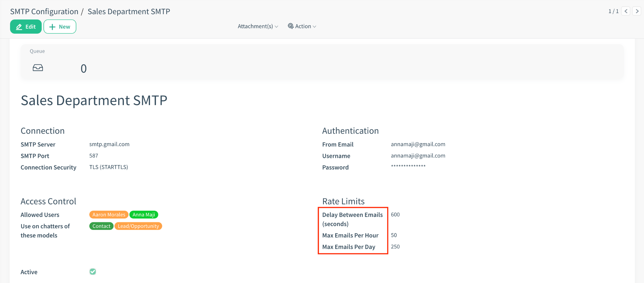
Task: Click the previous record arrow
Action: tap(626, 11)
